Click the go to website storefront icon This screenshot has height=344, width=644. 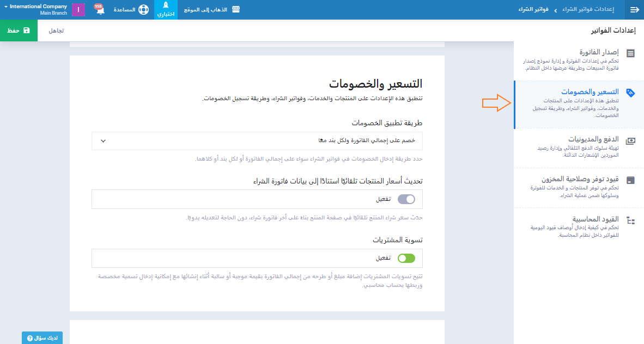click(236, 10)
